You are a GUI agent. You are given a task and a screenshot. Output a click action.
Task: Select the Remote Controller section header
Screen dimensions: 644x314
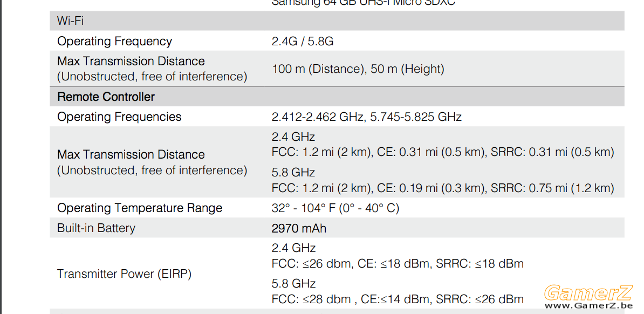click(x=106, y=97)
